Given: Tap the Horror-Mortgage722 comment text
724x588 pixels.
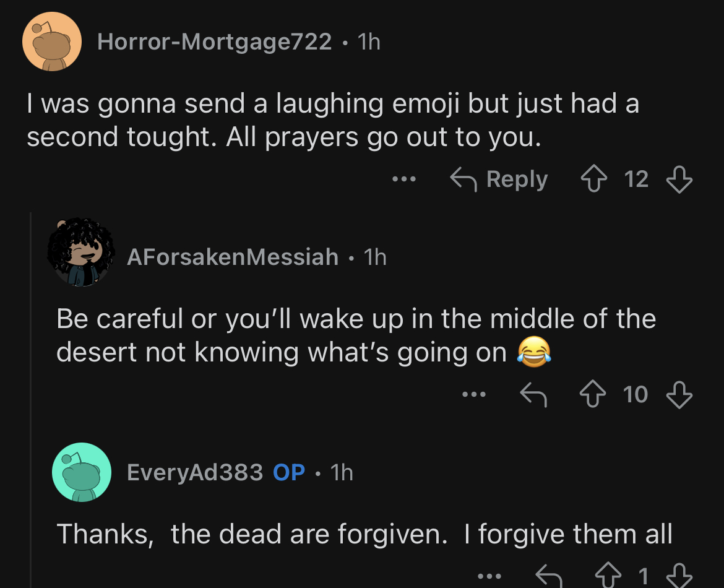Looking at the screenshot, I should click(333, 120).
